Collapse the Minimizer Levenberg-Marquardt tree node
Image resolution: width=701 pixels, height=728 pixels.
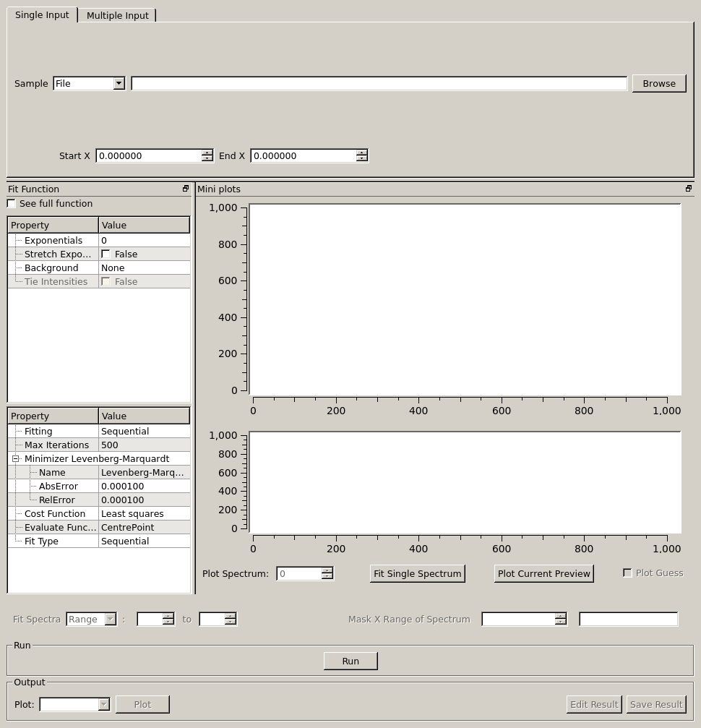tap(15, 459)
